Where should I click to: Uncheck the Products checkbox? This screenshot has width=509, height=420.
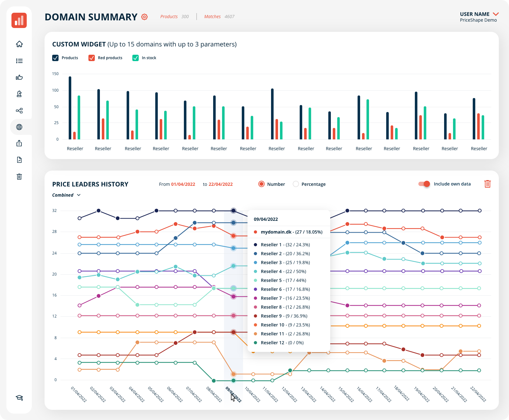click(55, 58)
